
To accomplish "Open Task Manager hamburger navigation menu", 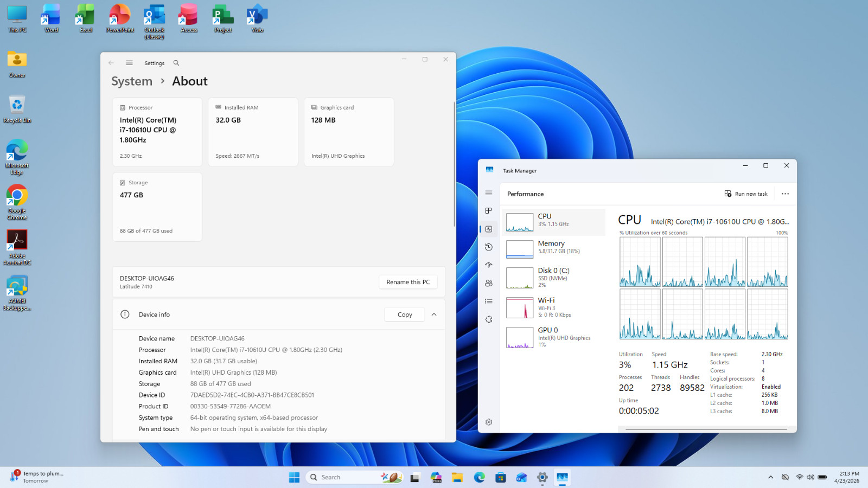I will pyautogui.click(x=489, y=193).
